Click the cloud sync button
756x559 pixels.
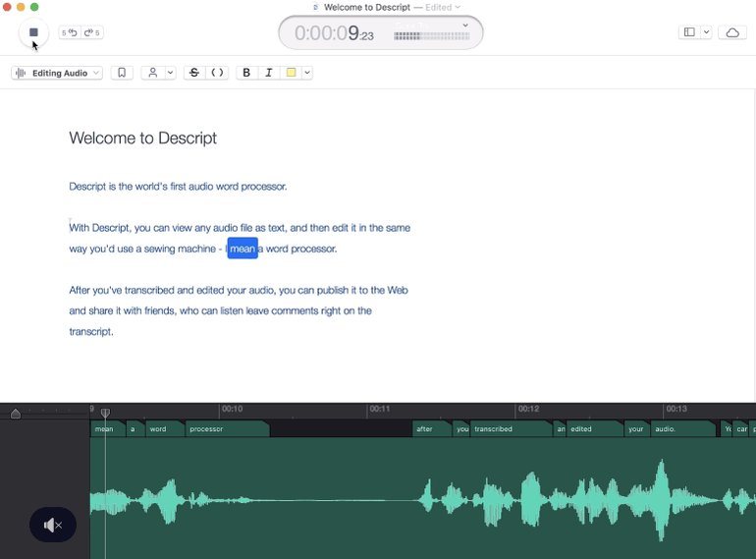(x=732, y=32)
